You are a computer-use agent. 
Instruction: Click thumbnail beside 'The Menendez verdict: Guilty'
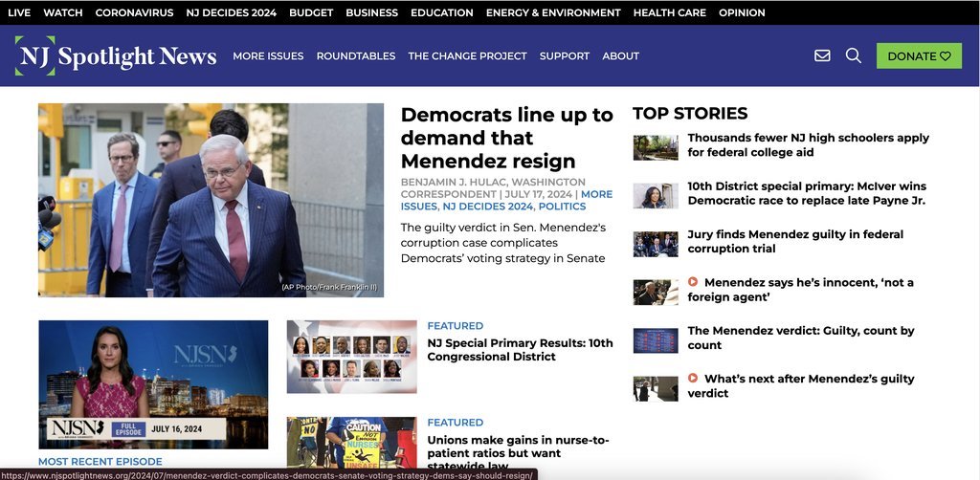pyautogui.click(x=655, y=340)
